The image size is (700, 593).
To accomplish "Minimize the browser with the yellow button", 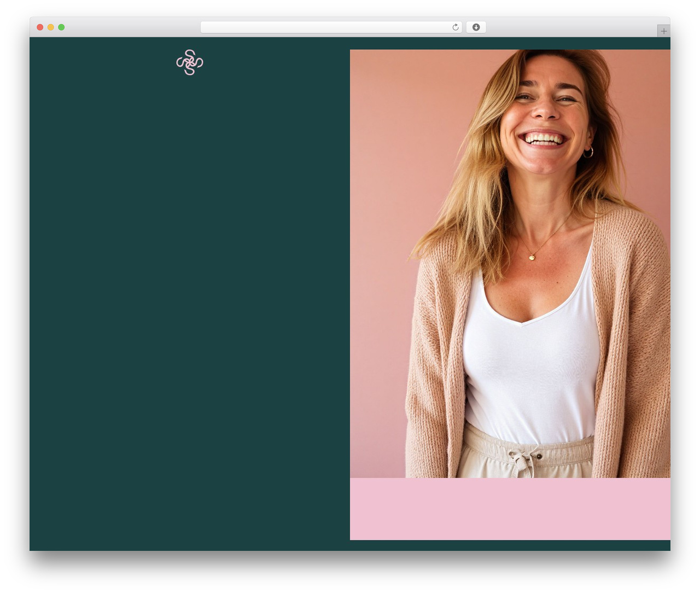I will coord(50,27).
